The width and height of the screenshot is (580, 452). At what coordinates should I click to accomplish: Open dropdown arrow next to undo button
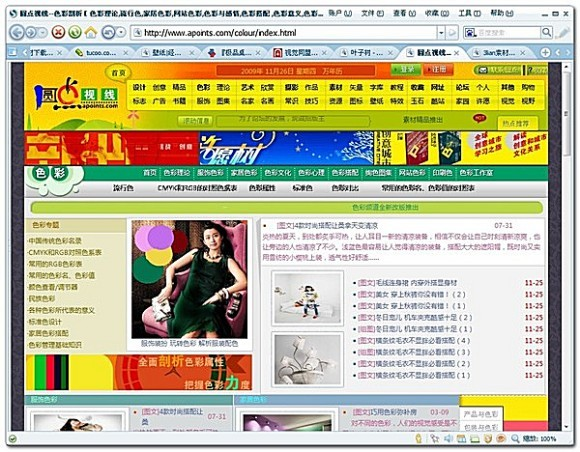121,33
